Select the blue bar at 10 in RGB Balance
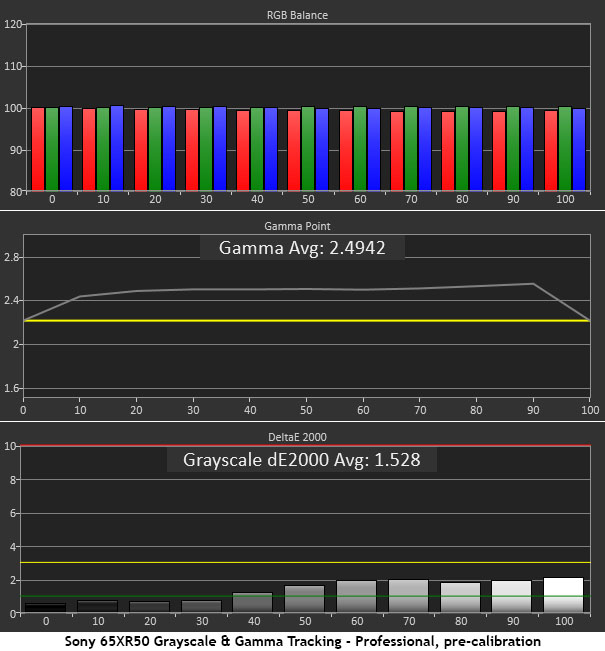This screenshot has height=651, width=605. 117,148
